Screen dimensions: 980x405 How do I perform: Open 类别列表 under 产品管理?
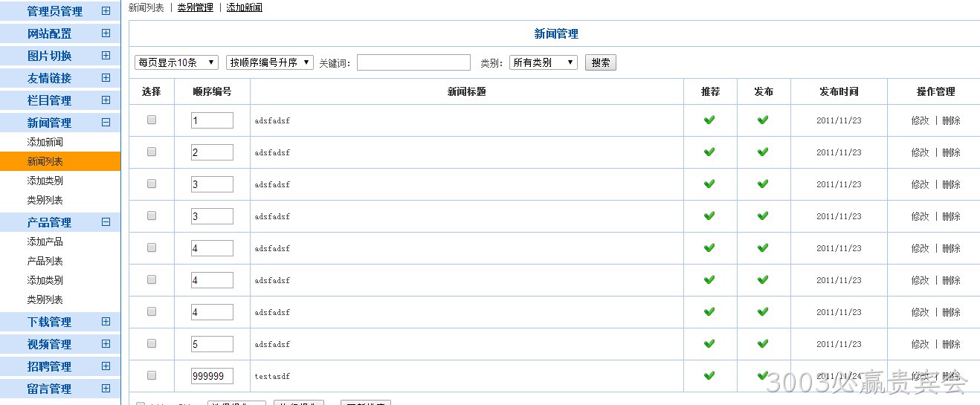click(45, 299)
